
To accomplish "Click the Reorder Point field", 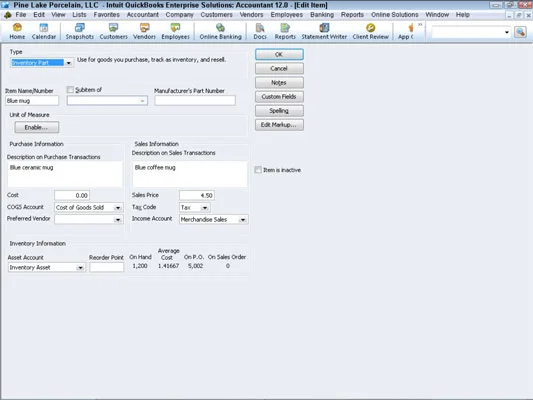I will (106, 267).
